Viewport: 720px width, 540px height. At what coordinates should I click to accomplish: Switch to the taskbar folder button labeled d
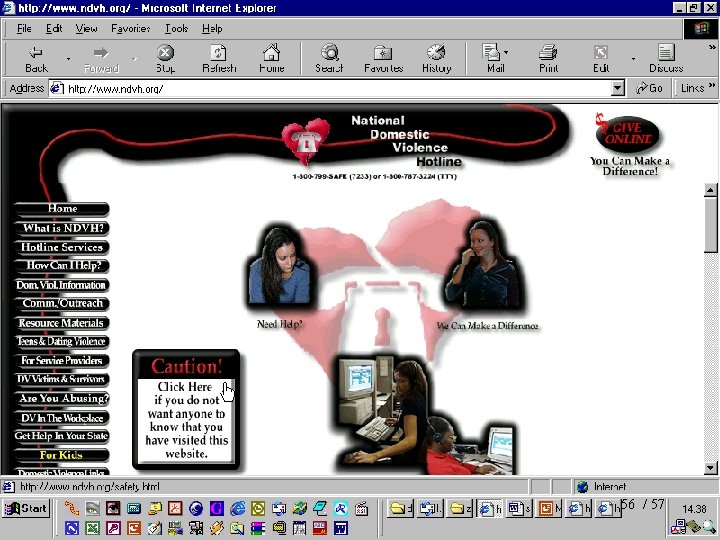tap(400, 508)
